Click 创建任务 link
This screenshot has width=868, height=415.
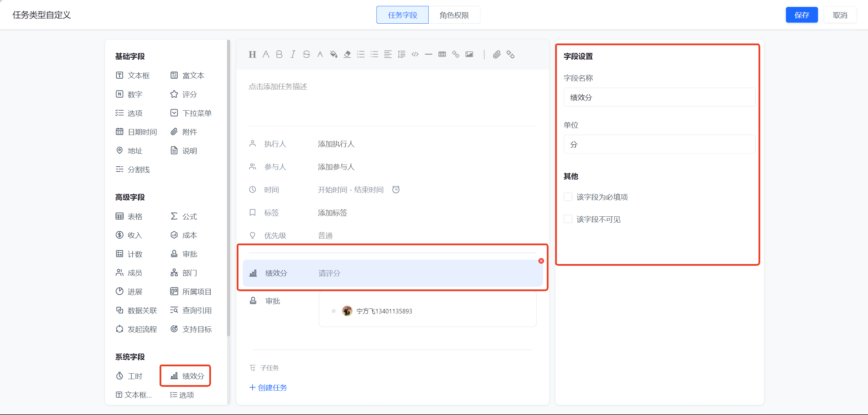tap(268, 388)
